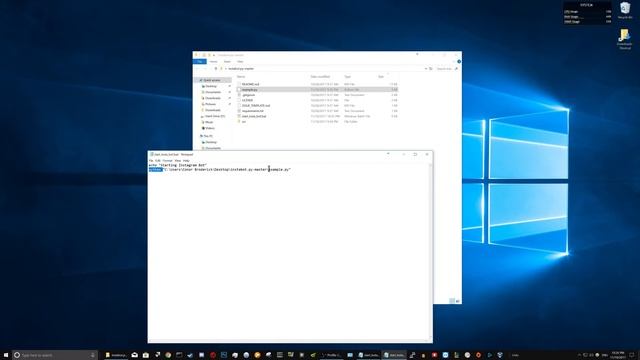The height and width of the screenshot is (360, 640).
Task: Click the File Explorer taskbar button
Action: 116,355
